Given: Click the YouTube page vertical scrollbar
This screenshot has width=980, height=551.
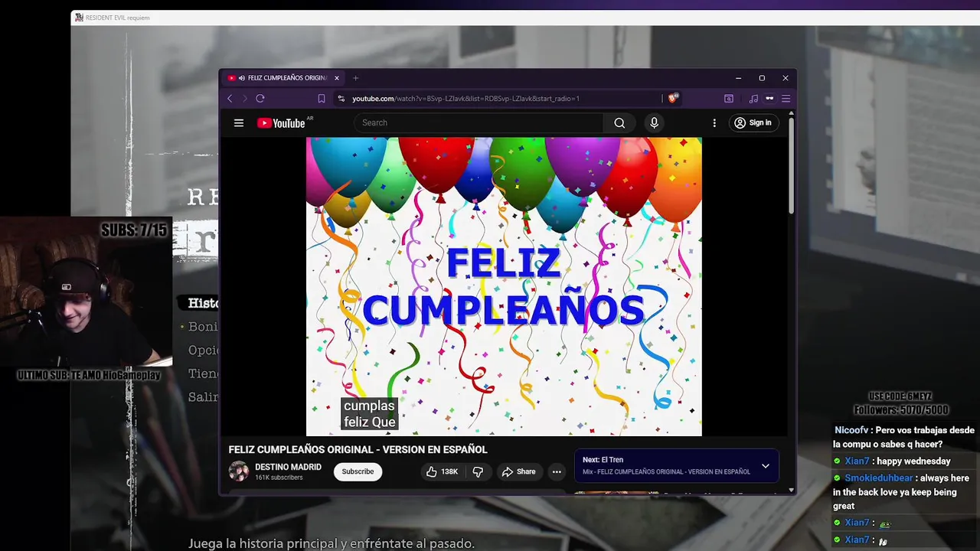Looking at the screenshot, I should click(791, 165).
